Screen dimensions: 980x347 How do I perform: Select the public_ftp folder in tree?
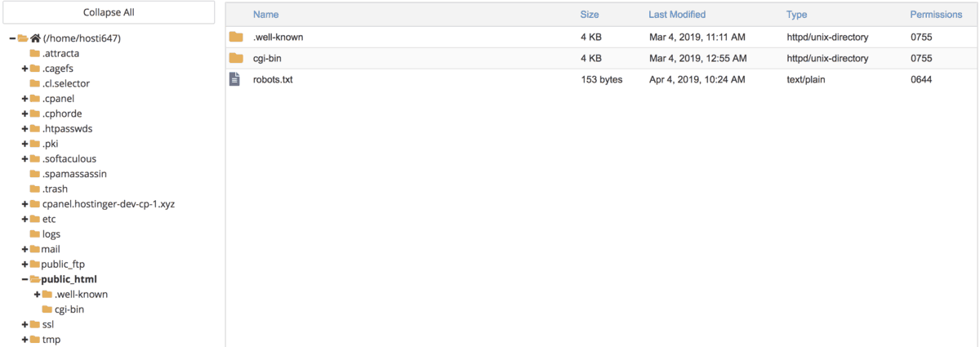[x=63, y=264]
